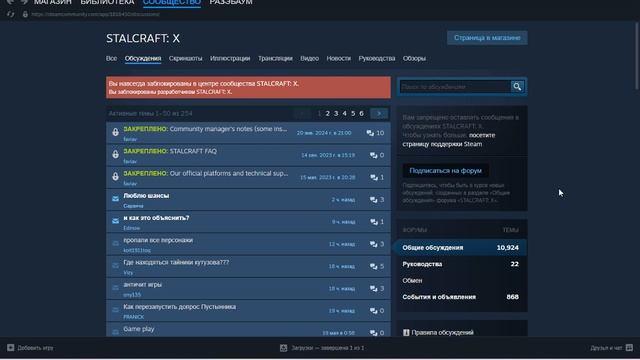Go to discussions page 5

pyautogui.click(x=353, y=113)
